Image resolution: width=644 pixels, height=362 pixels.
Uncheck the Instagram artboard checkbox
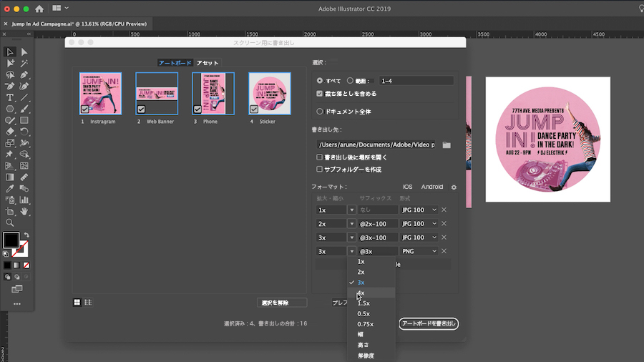tap(84, 109)
